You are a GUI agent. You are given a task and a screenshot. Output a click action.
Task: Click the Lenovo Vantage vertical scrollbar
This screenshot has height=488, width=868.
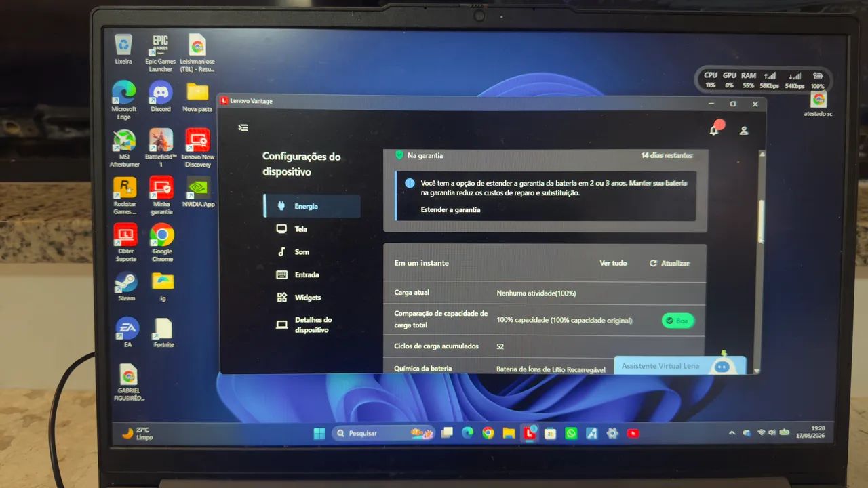(761, 222)
